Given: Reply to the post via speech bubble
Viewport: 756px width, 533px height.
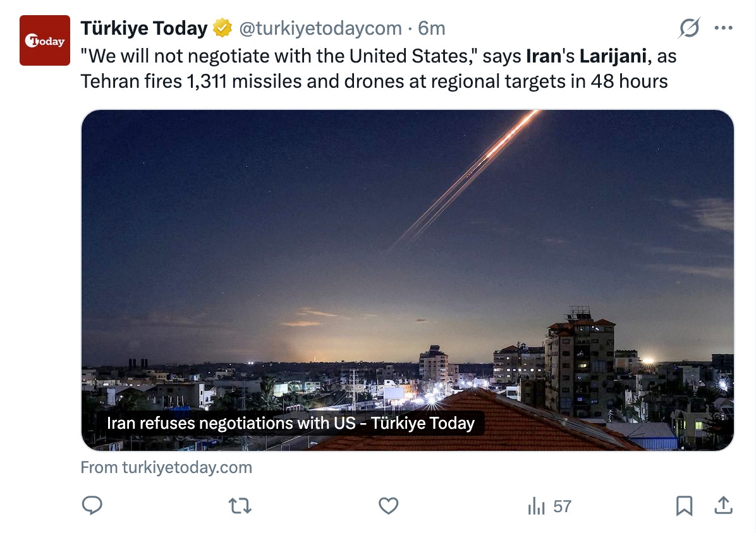Looking at the screenshot, I should click(92, 505).
